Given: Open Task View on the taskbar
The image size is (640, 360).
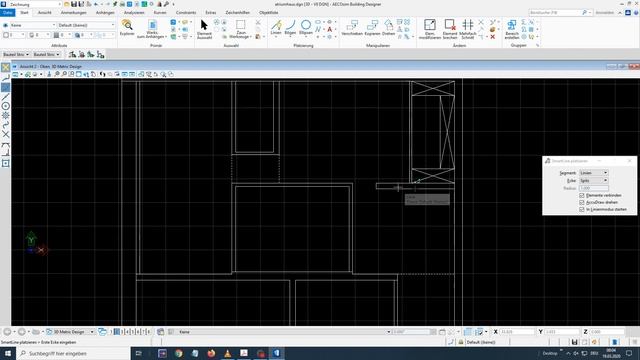Looking at the screenshot, I should pyautogui.click(x=139, y=353).
